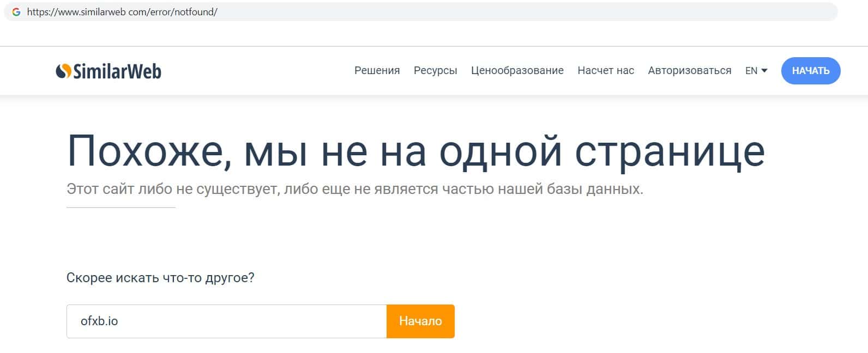Screen dimensions: 868x353
Task: Open the Решения menu
Action: point(377,70)
